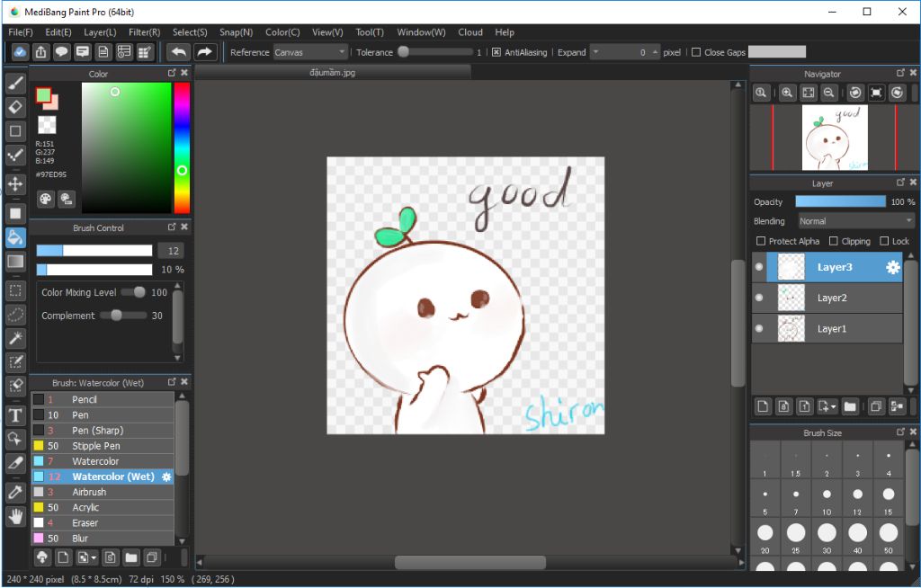
Task: Choose the rectangular Select tool
Action: 16,290
